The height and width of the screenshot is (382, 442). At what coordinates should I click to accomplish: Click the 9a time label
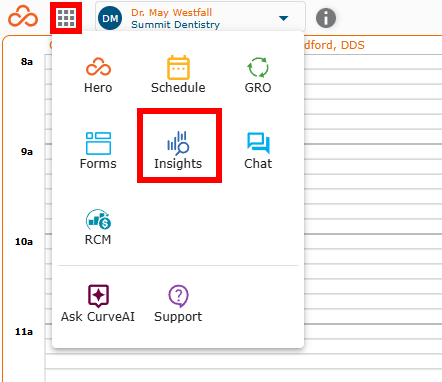click(x=27, y=152)
